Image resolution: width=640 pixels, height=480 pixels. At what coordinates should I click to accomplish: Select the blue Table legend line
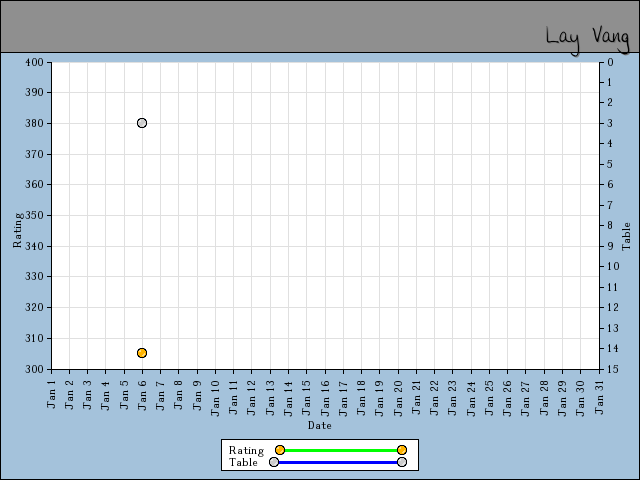click(x=338, y=462)
